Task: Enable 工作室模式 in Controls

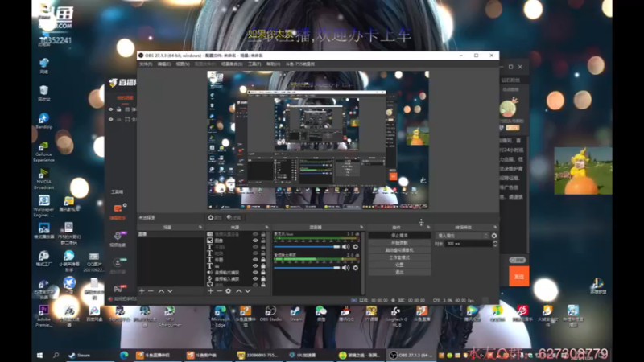Action: (399, 257)
